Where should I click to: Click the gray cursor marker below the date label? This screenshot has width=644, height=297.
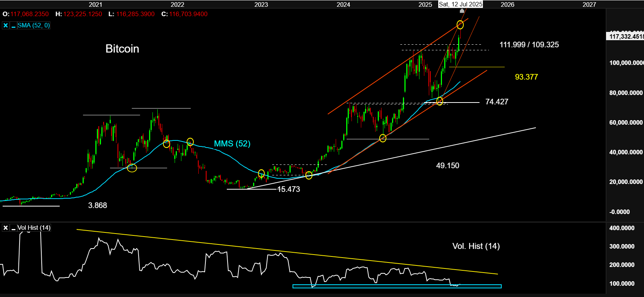coord(462,11)
